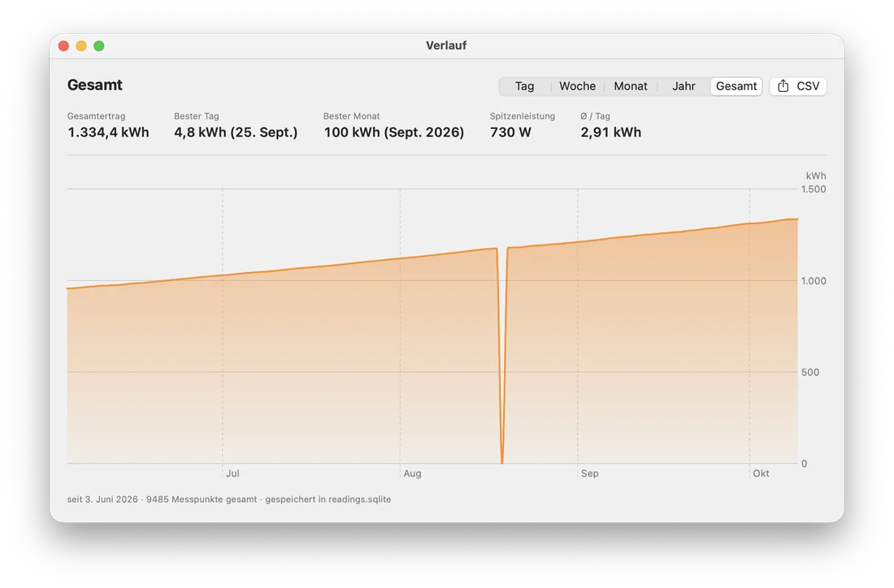
Task: Click the Aug axis label
Action: pos(412,473)
